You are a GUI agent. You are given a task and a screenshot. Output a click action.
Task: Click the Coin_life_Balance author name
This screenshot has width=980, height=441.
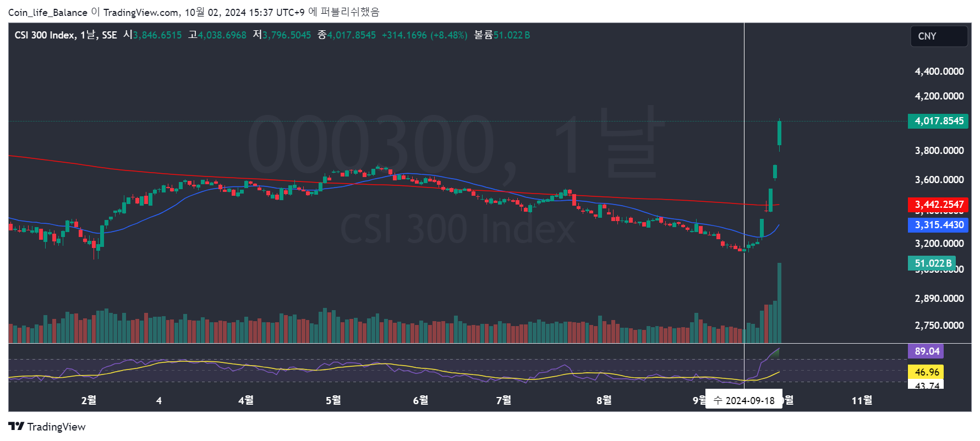(x=48, y=12)
